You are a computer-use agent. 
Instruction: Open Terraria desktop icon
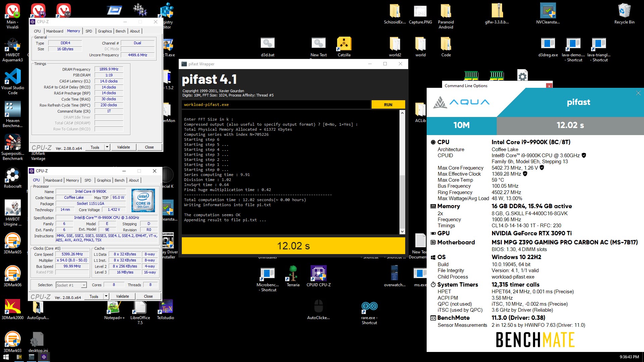tap(293, 276)
